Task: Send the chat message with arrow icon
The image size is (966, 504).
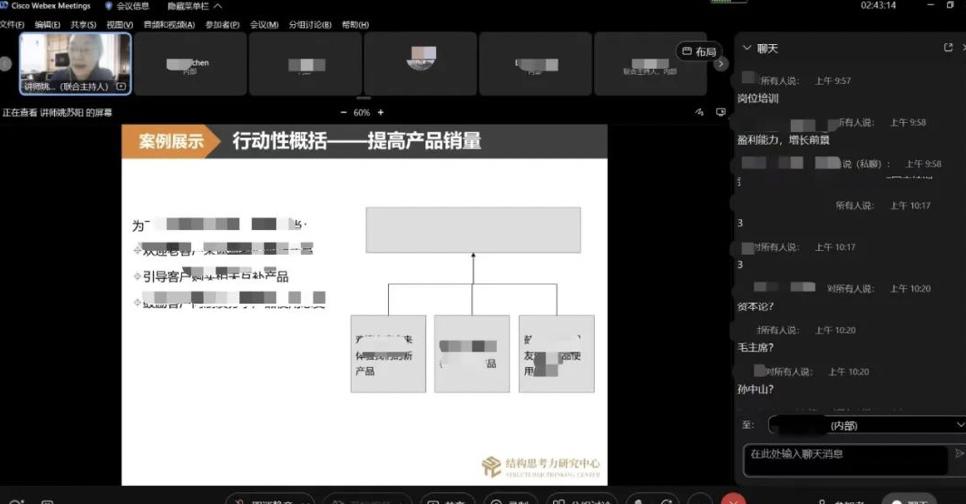Action: pos(958,454)
